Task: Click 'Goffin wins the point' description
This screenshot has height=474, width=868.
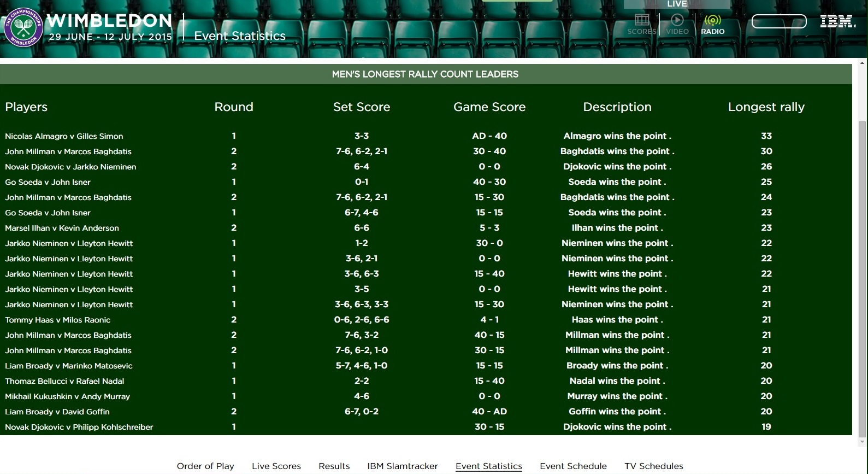Action: 617,412
